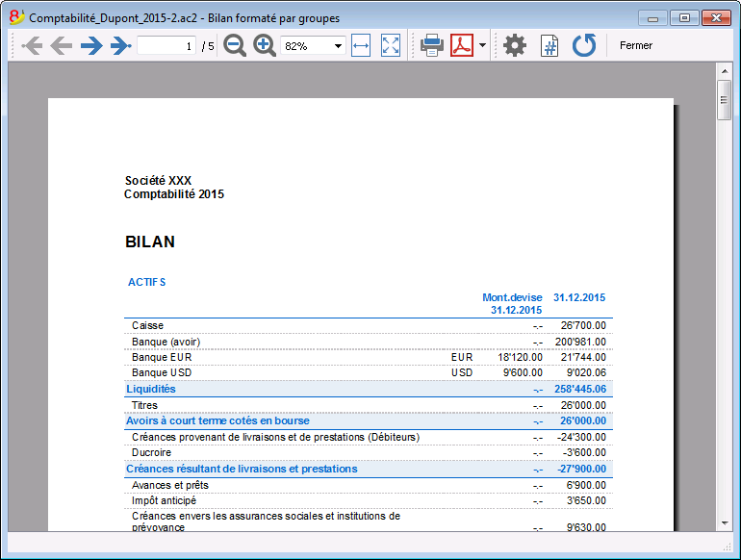Click the vertical scrollbar thumb
Viewport: 741px width, 560px height.
724,100
